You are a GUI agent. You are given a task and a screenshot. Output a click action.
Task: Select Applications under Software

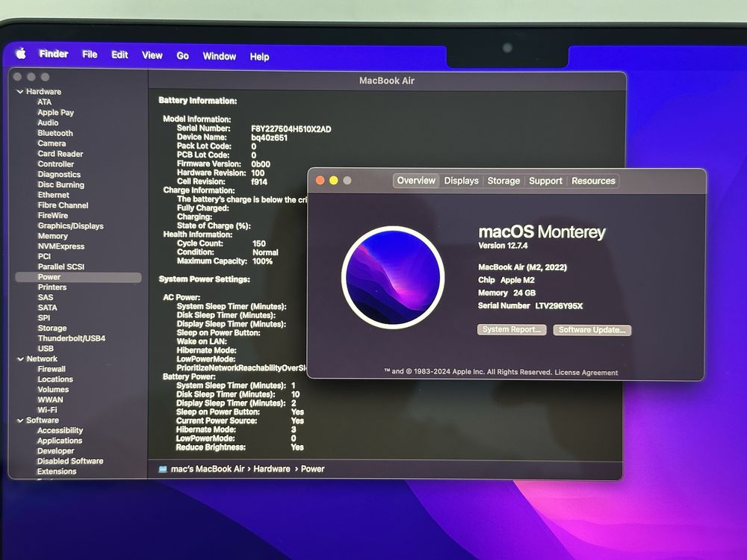(60, 441)
